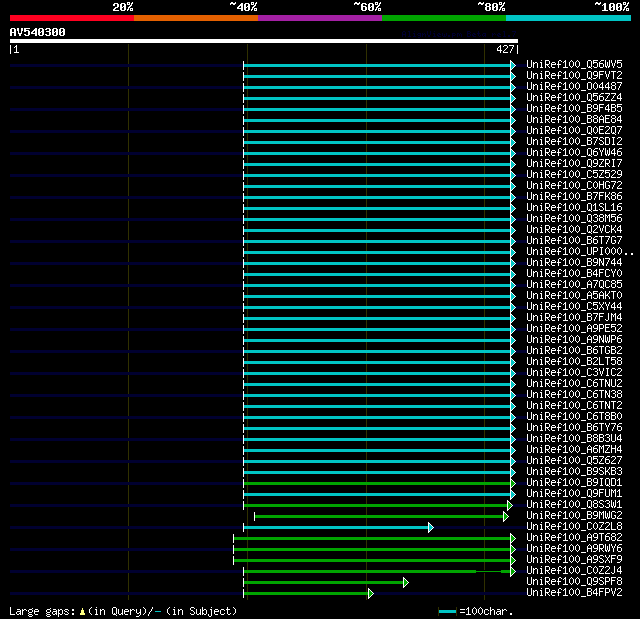Select UniRef100_C3VIC2 hit
The image size is (640, 619).
coord(574,373)
